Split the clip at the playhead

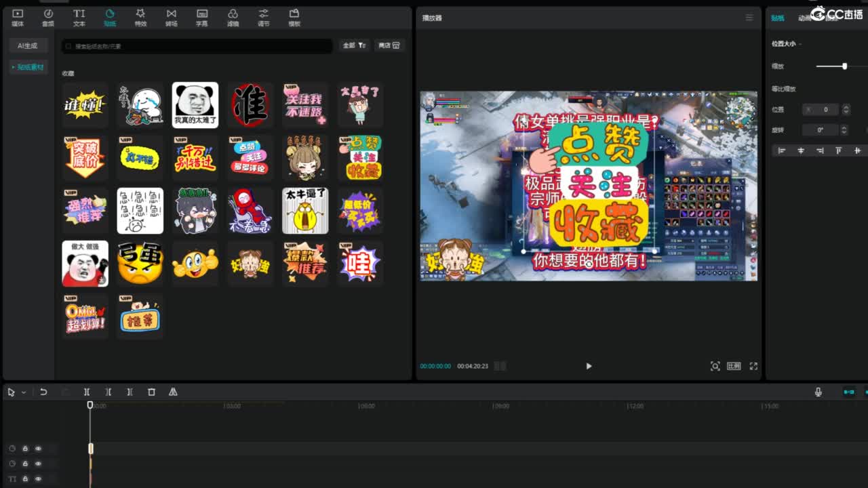(87, 392)
